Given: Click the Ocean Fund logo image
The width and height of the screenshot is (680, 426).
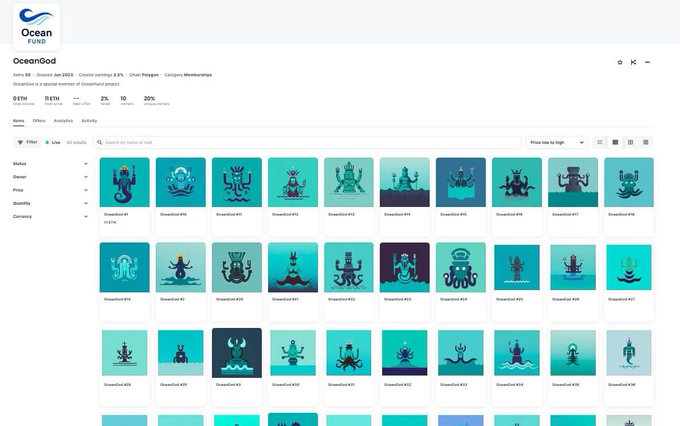Looking at the screenshot, I should (36, 27).
